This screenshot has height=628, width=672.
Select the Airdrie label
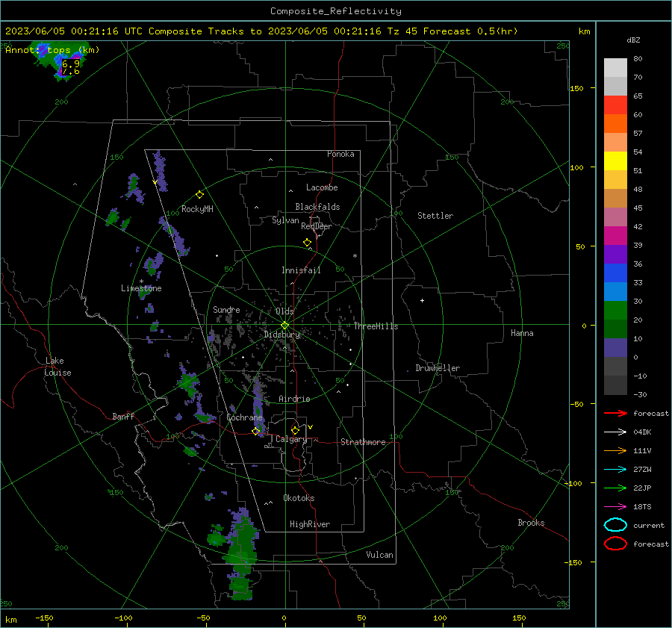294,399
